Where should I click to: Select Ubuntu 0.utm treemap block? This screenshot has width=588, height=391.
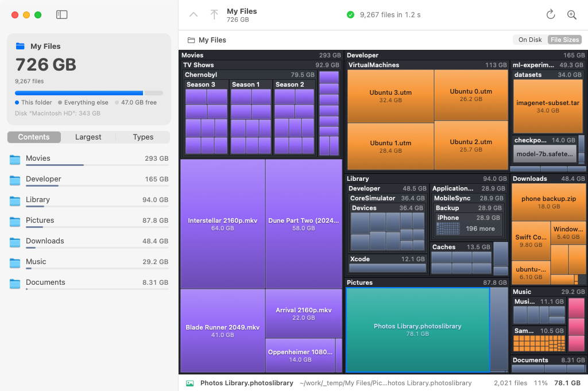click(x=471, y=95)
